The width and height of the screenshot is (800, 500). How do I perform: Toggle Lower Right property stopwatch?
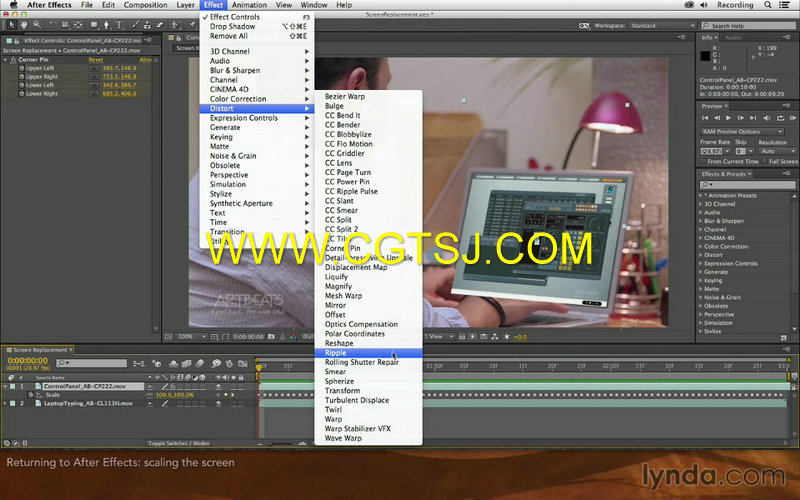coord(21,94)
